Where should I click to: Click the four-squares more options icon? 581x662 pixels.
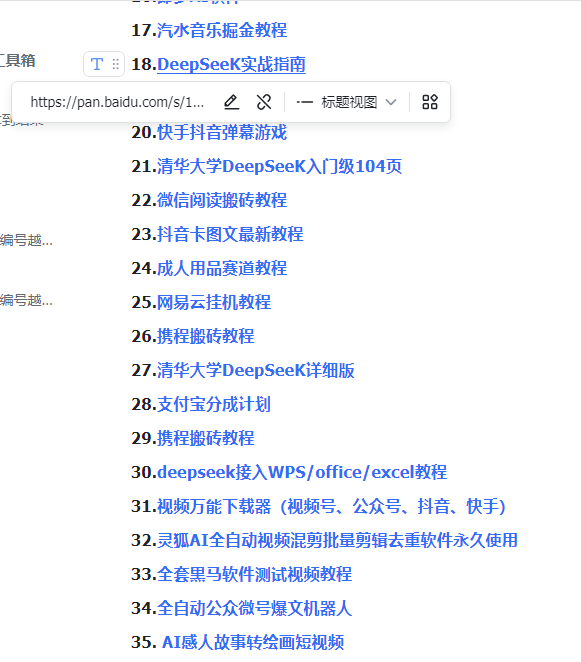click(x=430, y=102)
